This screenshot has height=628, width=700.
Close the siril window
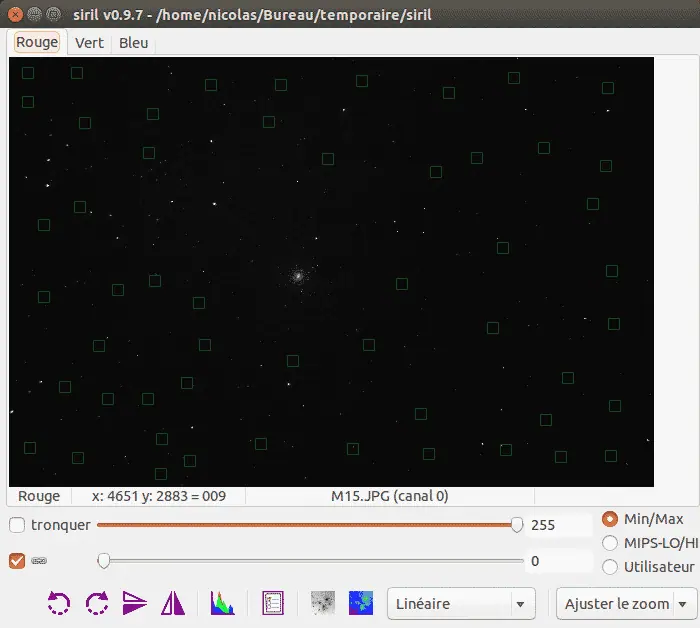pos(15,15)
